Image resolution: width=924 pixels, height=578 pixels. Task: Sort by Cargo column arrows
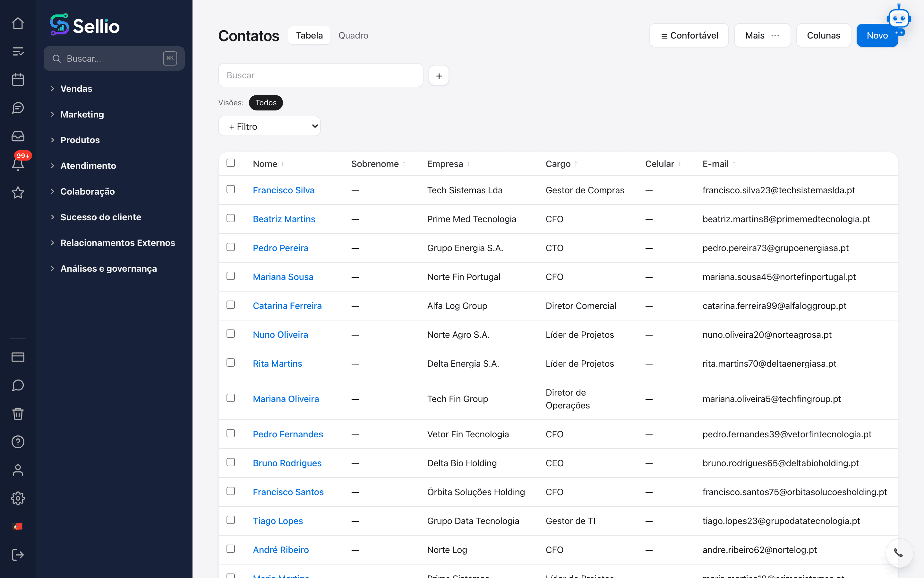(576, 164)
